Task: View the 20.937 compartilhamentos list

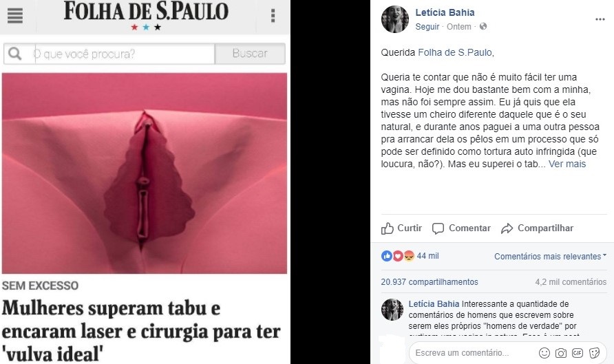Action: tap(430, 282)
